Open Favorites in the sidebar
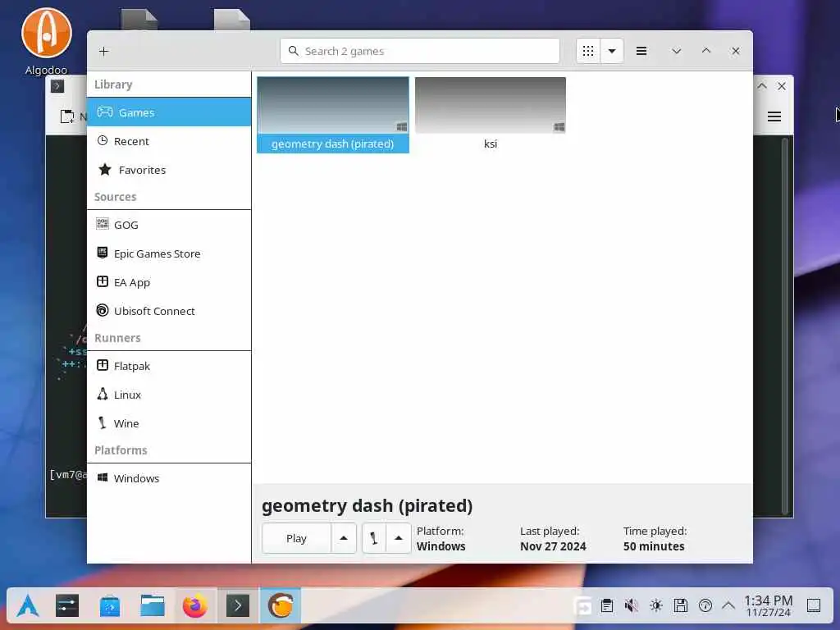Screen dimensions: 840x630 169,170
